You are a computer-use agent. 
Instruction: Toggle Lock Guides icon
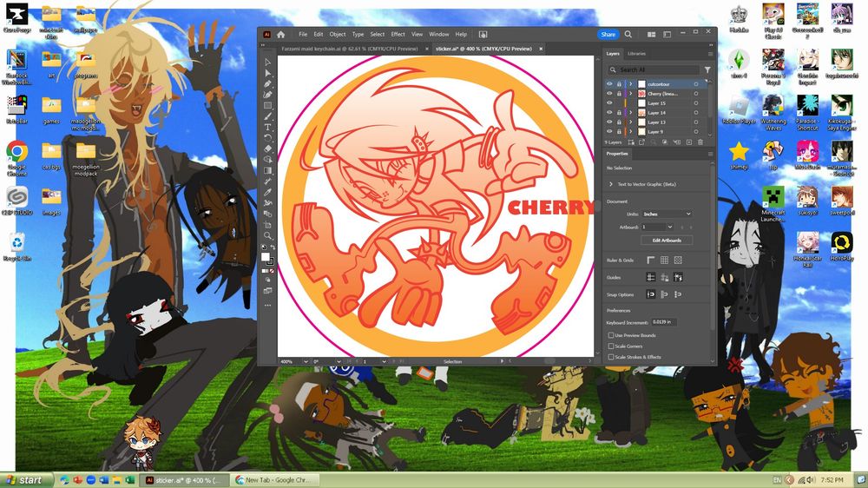[x=664, y=278]
